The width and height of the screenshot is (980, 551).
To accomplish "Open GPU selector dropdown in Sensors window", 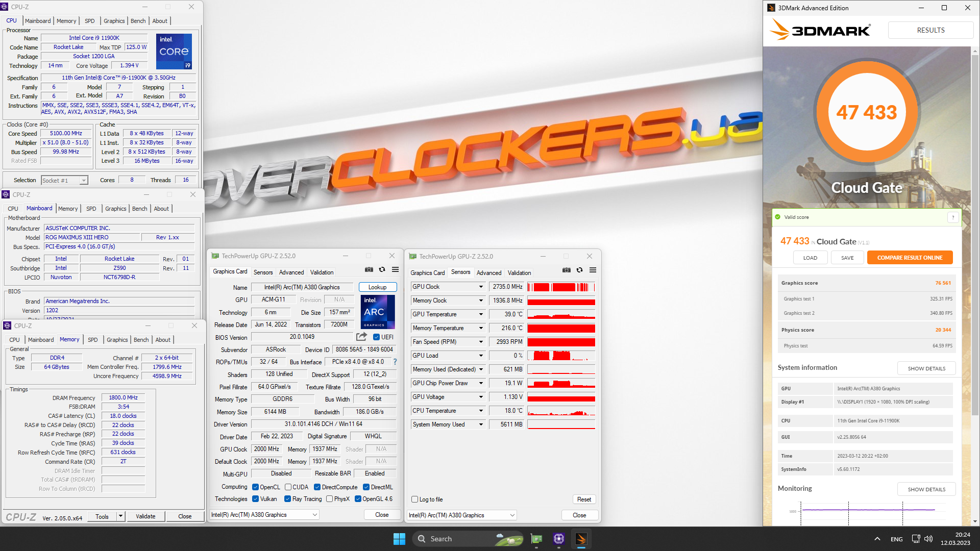I will coord(462,515).
